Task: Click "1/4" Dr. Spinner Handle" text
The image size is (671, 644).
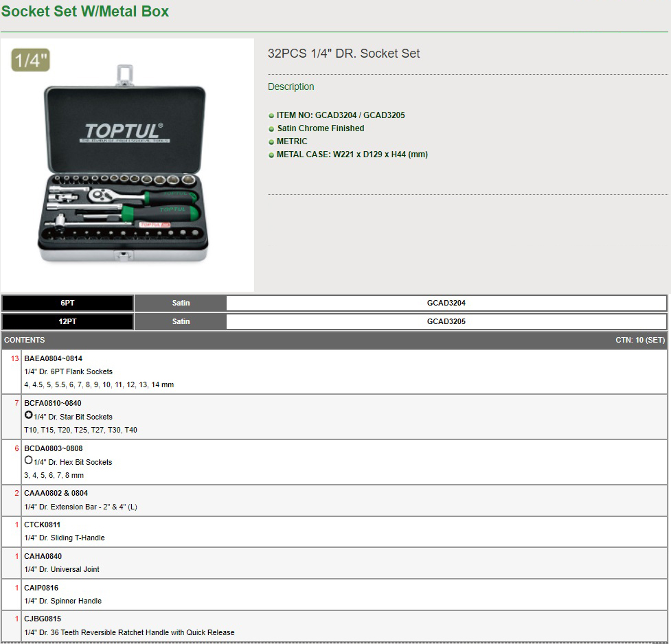Action: tap(63, 601)
